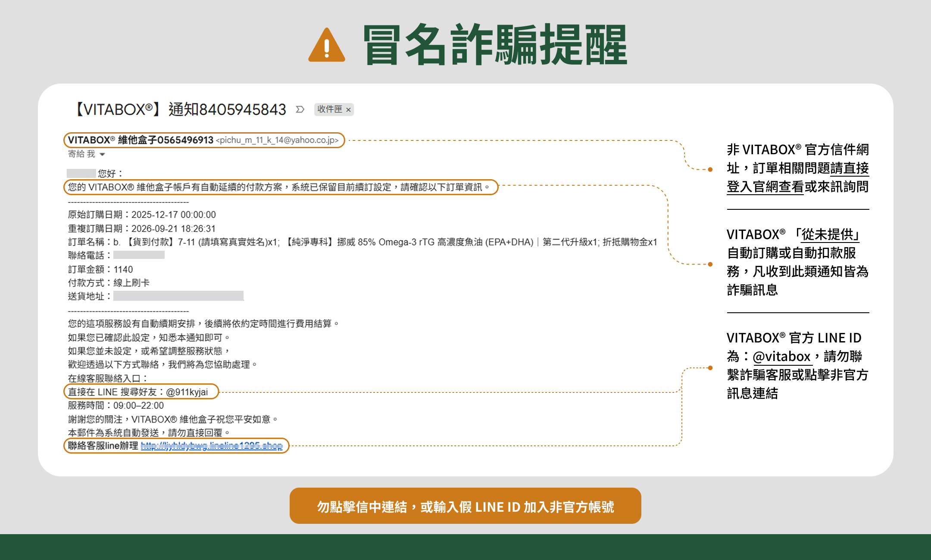Viewport: 931px width, 560px height.
Task: Click the note 凡收到此類通知皆為詐騙訊息
Action: (x=797, y=280)
